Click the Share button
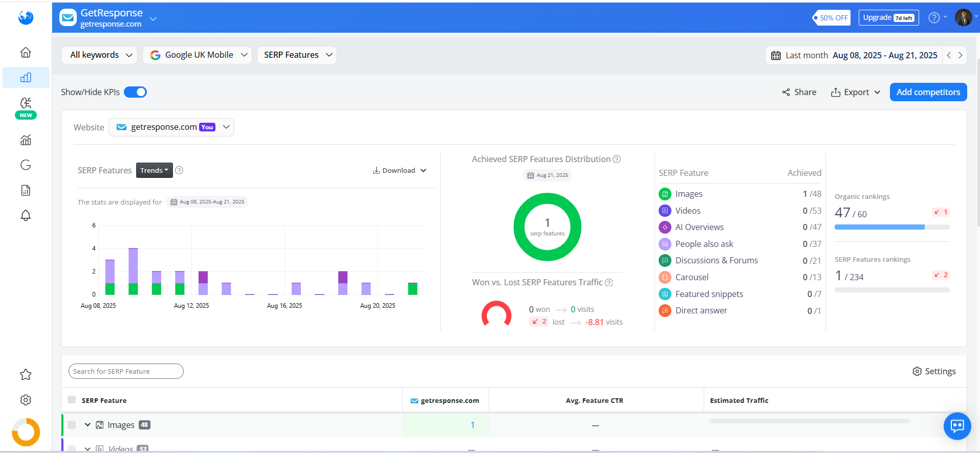 point(799,92)
